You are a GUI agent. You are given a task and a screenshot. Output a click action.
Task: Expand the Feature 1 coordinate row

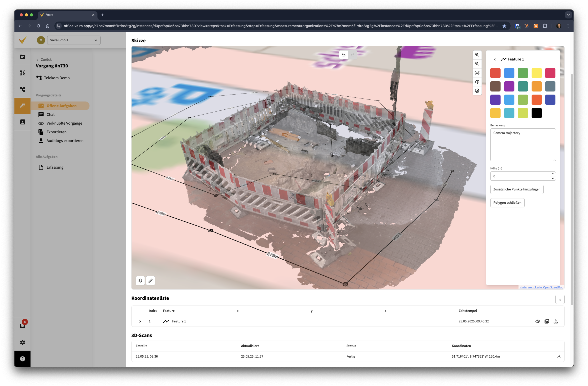[140, 321]
